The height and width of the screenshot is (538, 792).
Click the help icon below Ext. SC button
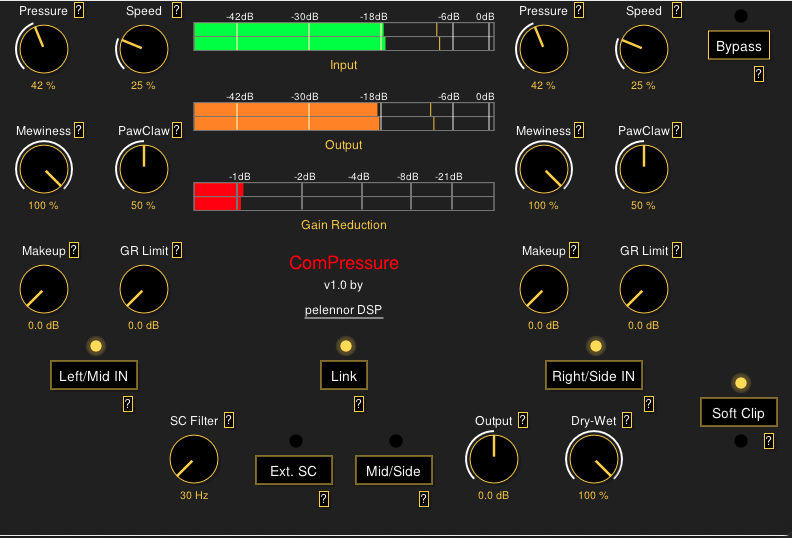pyautogui.click(x=324, y=498)
